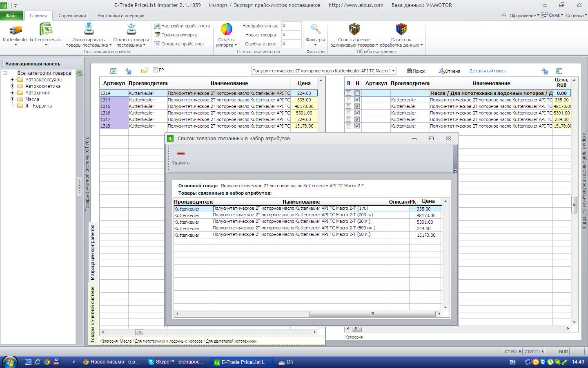Open the product name search dropdown
Image resolution: width=588 pixels, height=368 pixels.
[x=393, y=71]
